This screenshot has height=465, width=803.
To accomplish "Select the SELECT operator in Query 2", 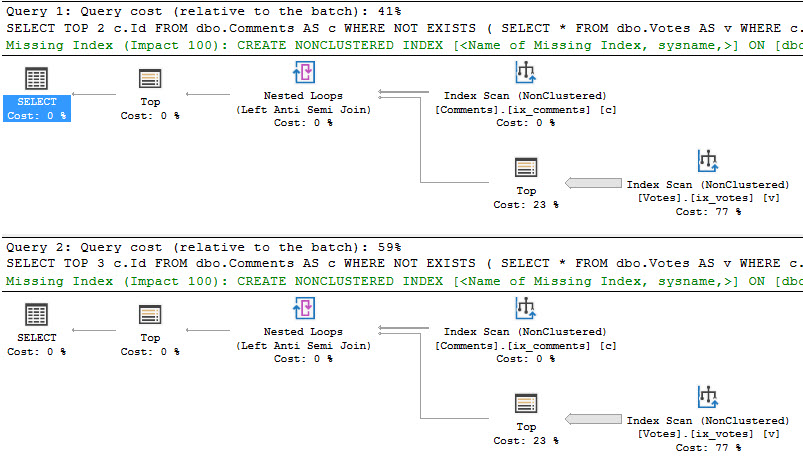I will pos(36,316).
